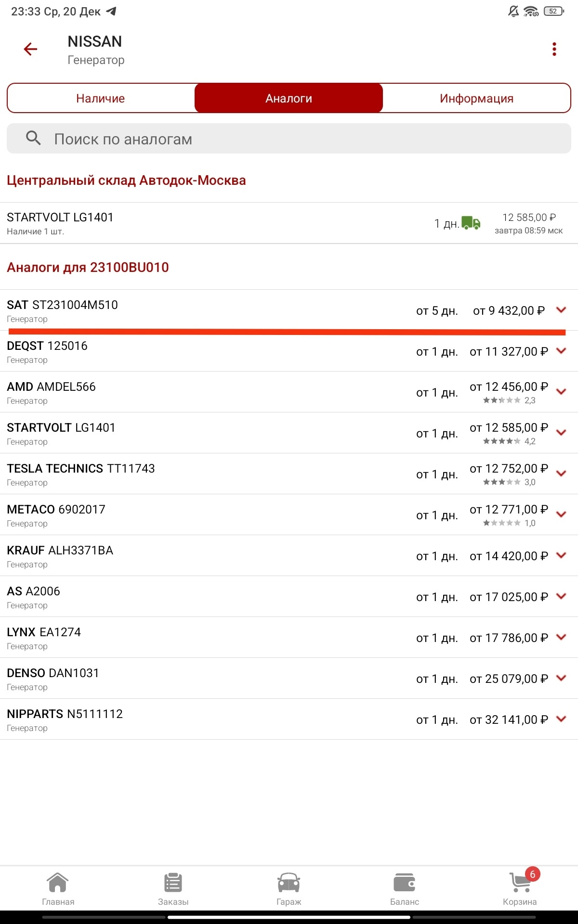The image size is (578, 924).
Task: Expand NIPPARTS N5111112 chevron
Action: pos(561,719)
